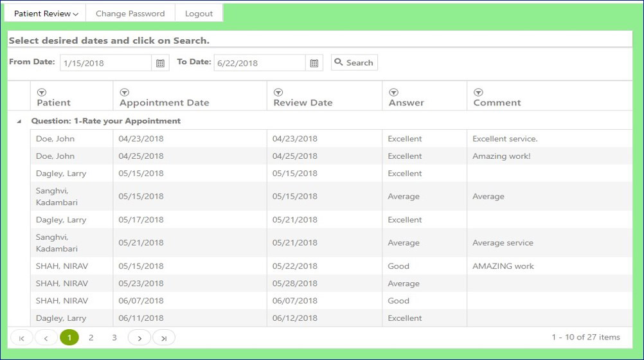Viewport: 644px width, 360px height.
Task: Go to the previous page arrow
Action: click(46, 337)
